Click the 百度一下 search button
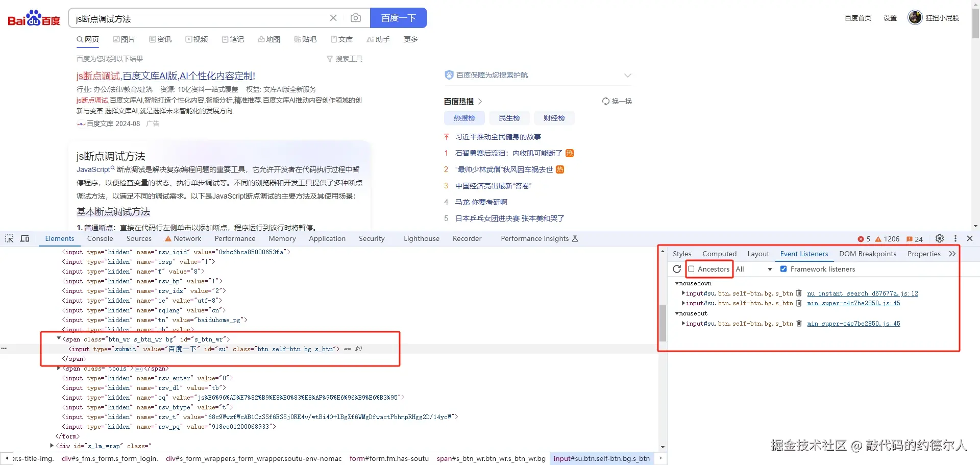 tap(398, 18)
